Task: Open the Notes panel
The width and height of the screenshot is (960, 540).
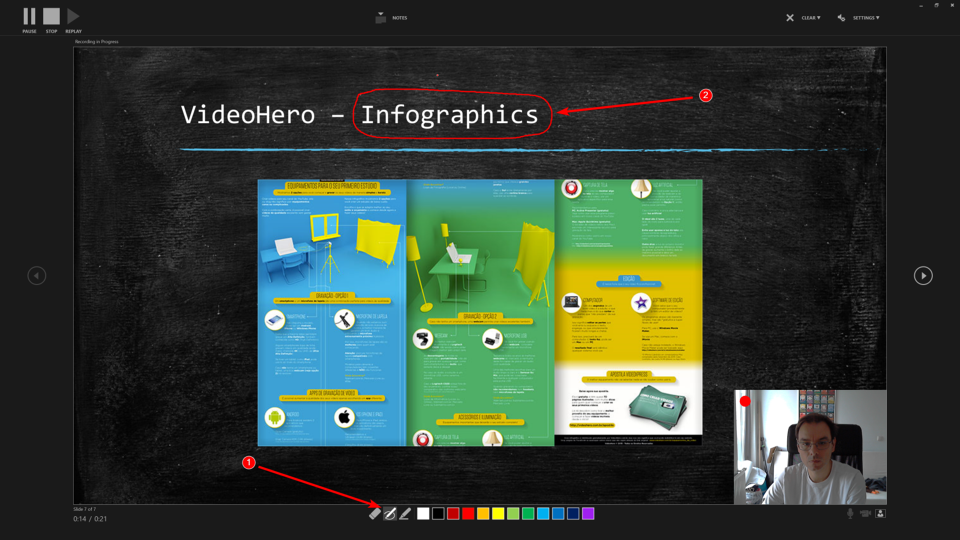Action: pos(392,18)
